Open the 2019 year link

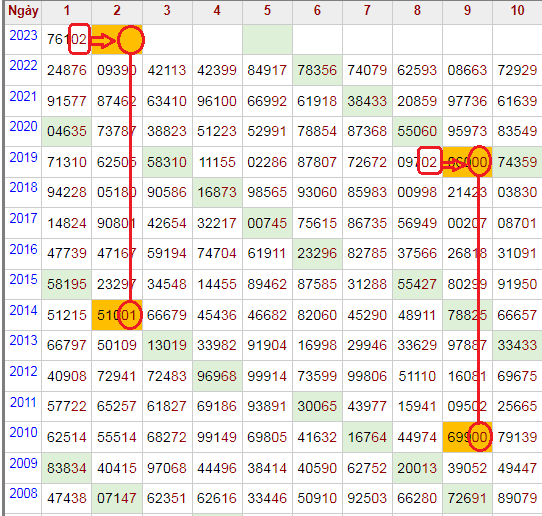pos(23,157)
